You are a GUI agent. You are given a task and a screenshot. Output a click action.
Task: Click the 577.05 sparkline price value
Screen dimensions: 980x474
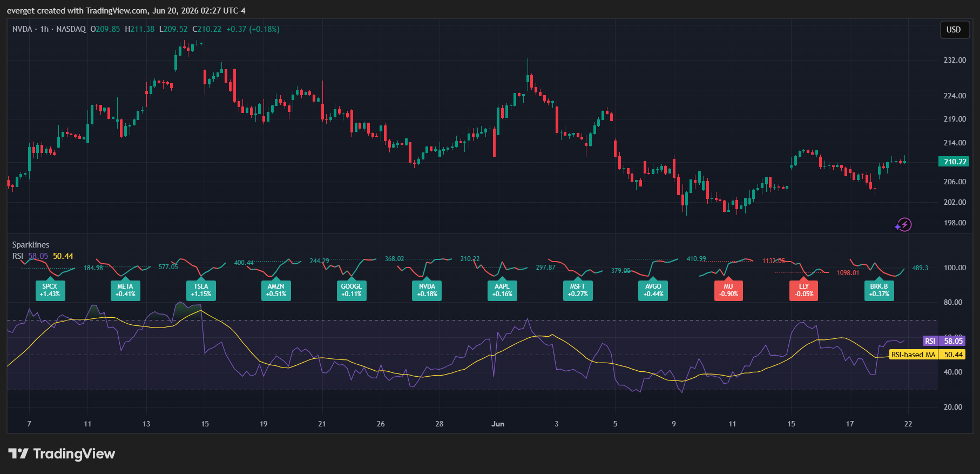(168, 267)
